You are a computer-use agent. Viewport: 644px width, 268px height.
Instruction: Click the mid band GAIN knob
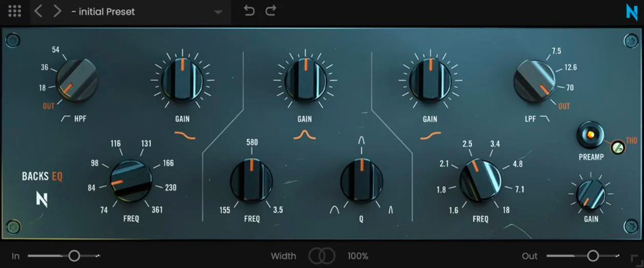[305, 80]
